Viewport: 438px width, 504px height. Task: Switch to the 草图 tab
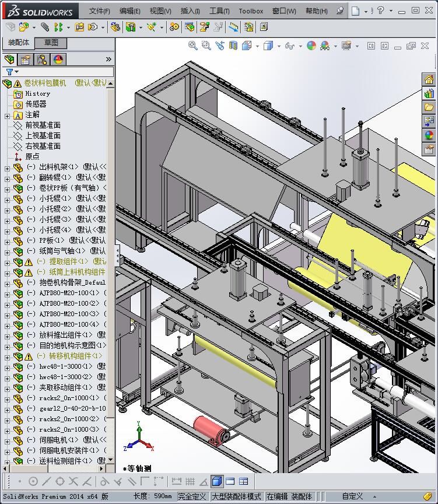51,43
